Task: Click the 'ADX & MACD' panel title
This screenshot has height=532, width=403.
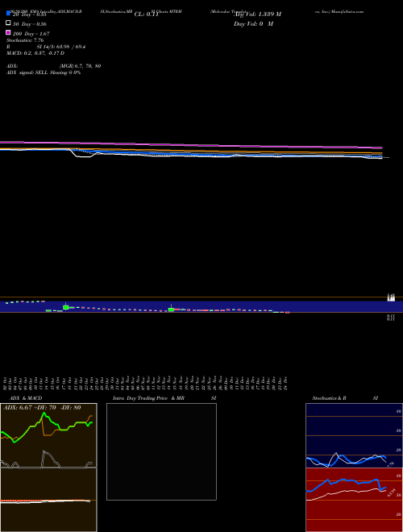Action: tap(26, 398)
